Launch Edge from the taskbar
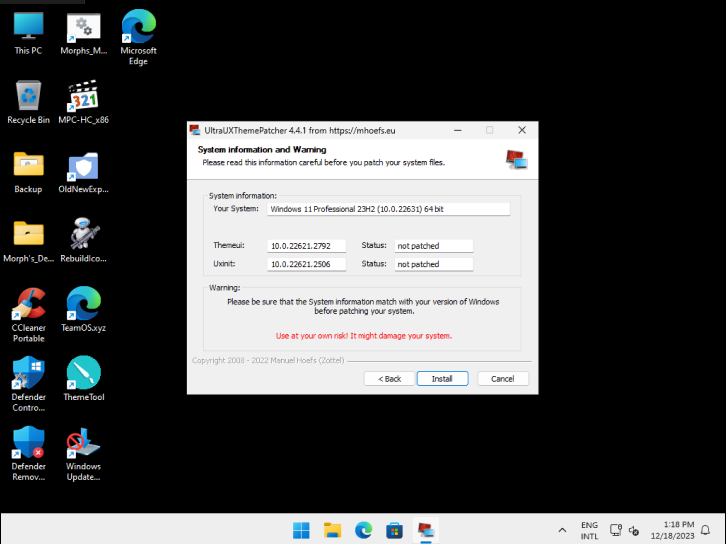The height and width of the screenshot is (544, 726). pyautogui.click(x=363, y=530)
